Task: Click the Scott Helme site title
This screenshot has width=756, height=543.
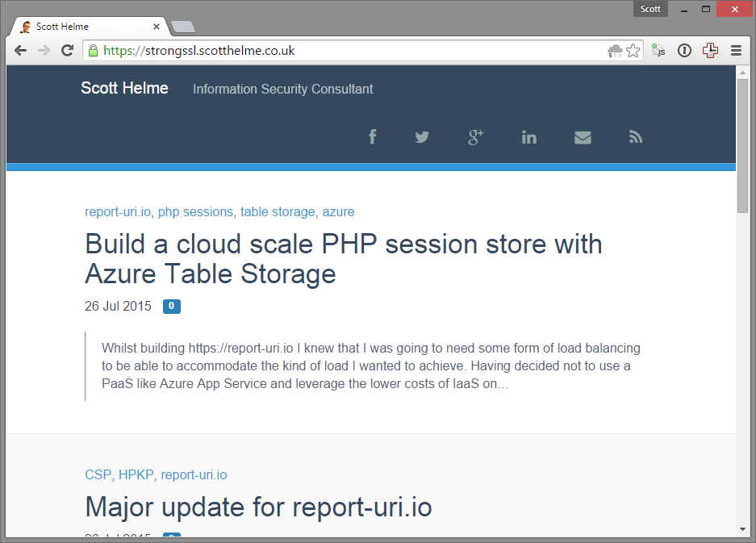Action: pyautogui.click(x=124, y=89)
